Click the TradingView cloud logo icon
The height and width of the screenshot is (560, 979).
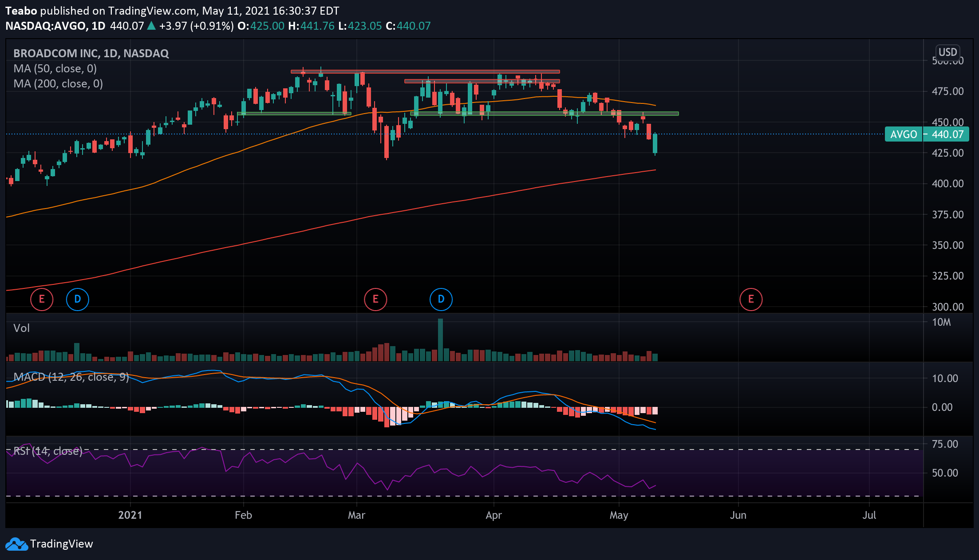pos(16,544)
